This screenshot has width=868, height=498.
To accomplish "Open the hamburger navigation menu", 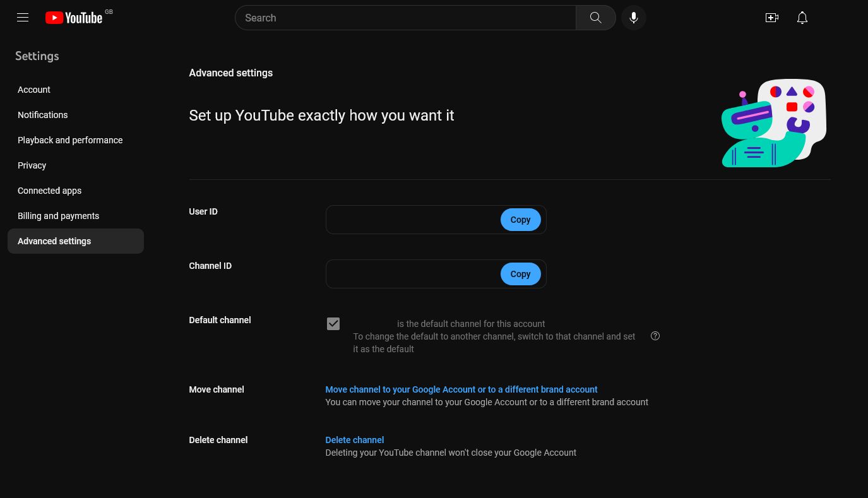I will [23, 18].
